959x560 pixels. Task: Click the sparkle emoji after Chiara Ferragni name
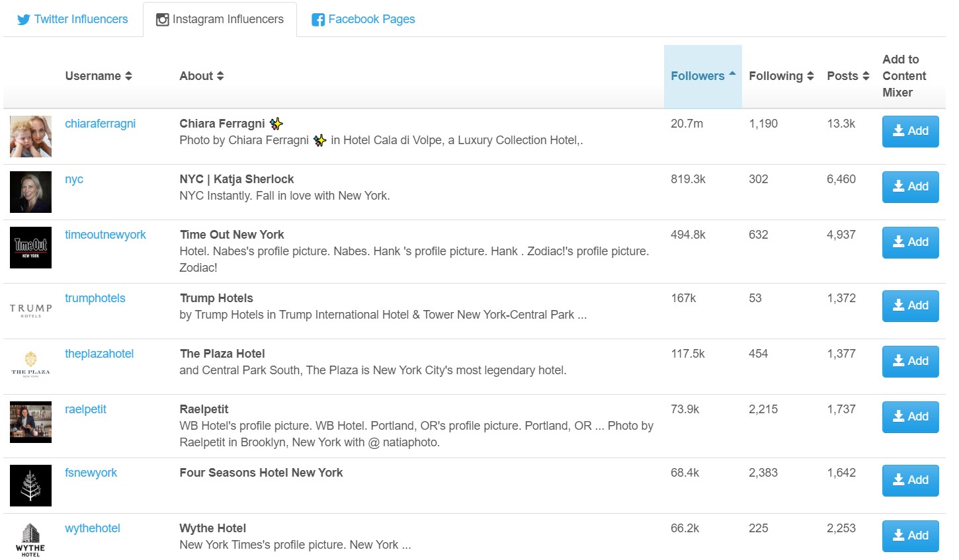tap(276, 124)
